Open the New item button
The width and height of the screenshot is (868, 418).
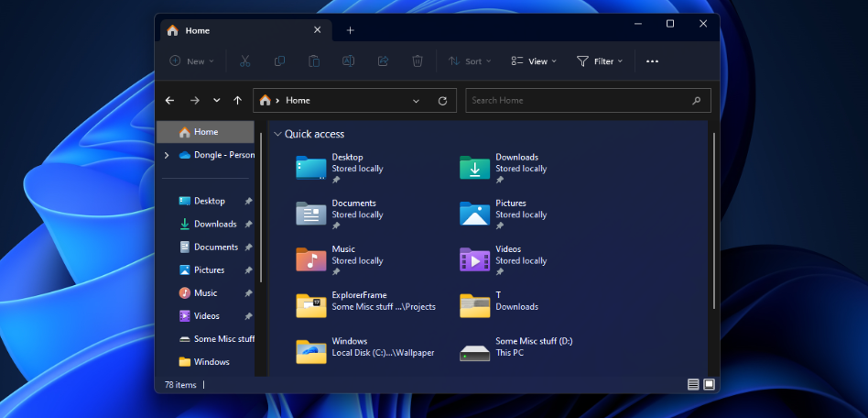191,61
